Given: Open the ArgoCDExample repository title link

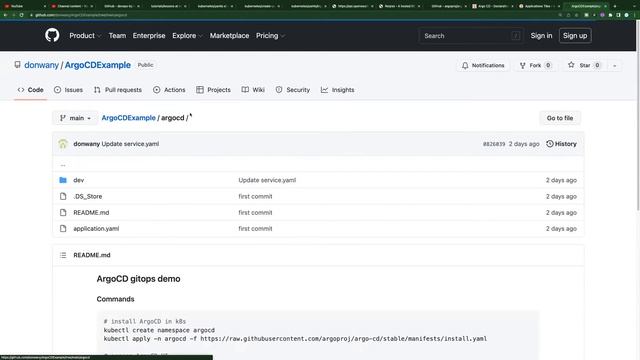Looking at the screenshot, I should 98,65.
